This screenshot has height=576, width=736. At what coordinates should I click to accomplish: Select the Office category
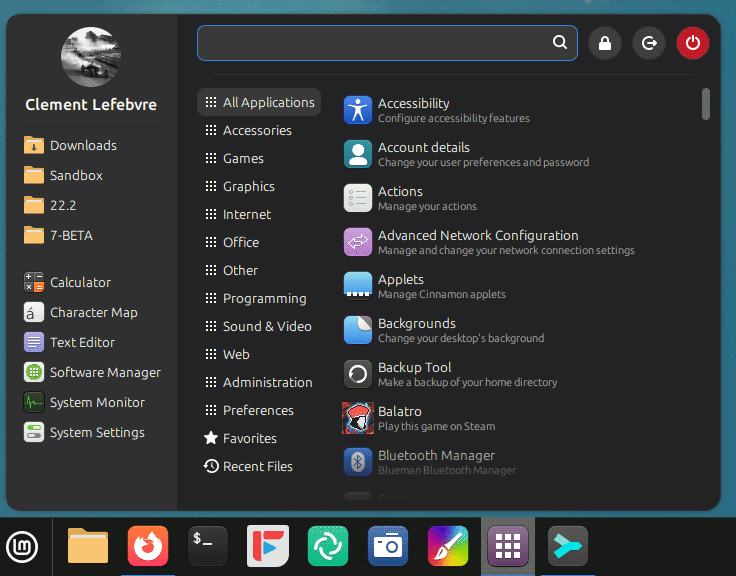(259, 242)
